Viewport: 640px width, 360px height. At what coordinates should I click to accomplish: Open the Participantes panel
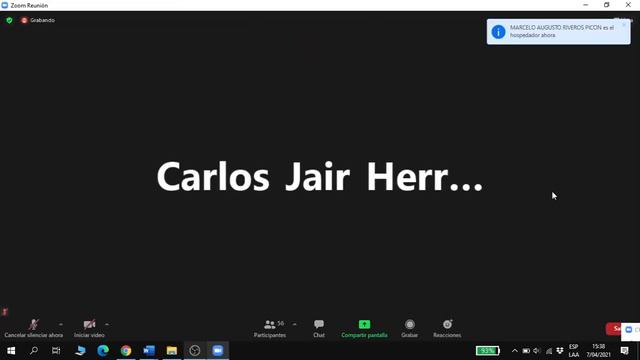tap(270, 329)
